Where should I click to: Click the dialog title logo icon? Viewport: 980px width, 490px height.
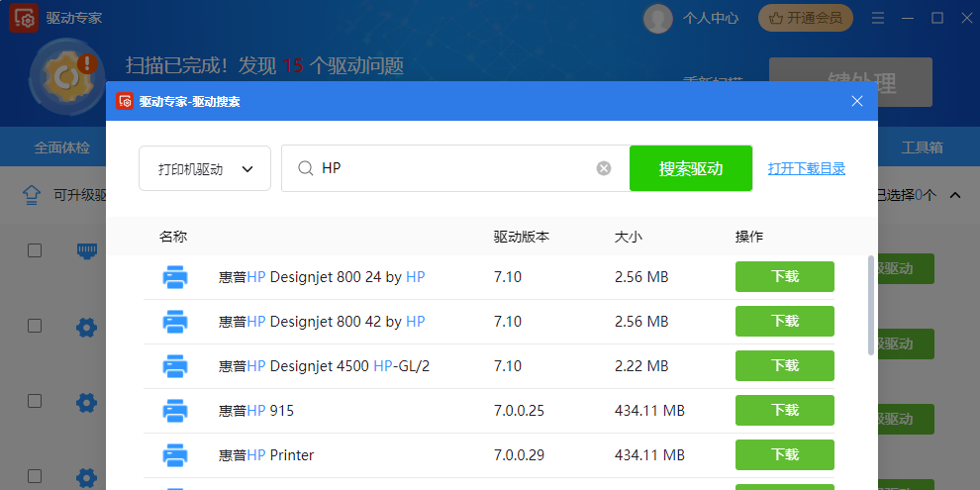click(125, 101)
